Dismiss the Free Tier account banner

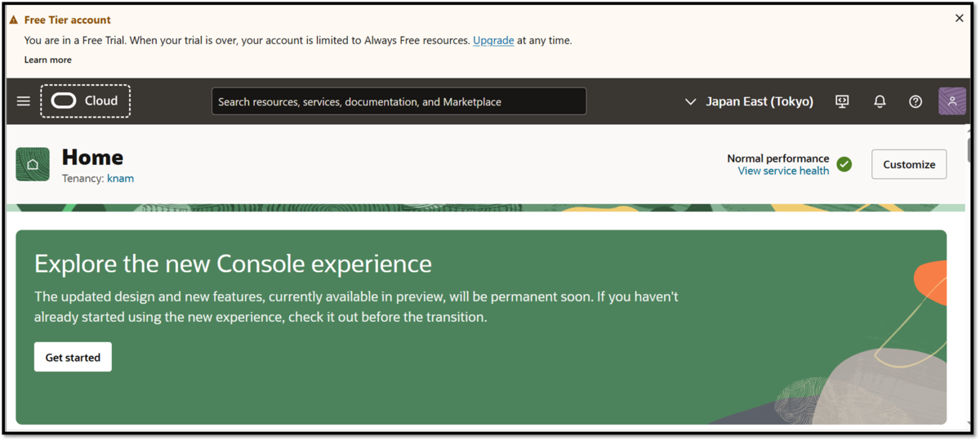pyautogui.click(x=960, y=18)
